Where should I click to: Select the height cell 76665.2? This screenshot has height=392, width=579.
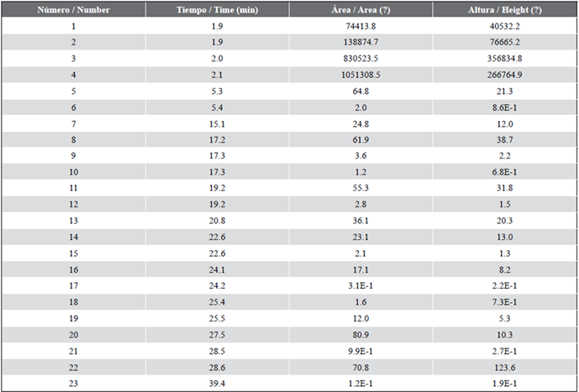click(504, 42)
